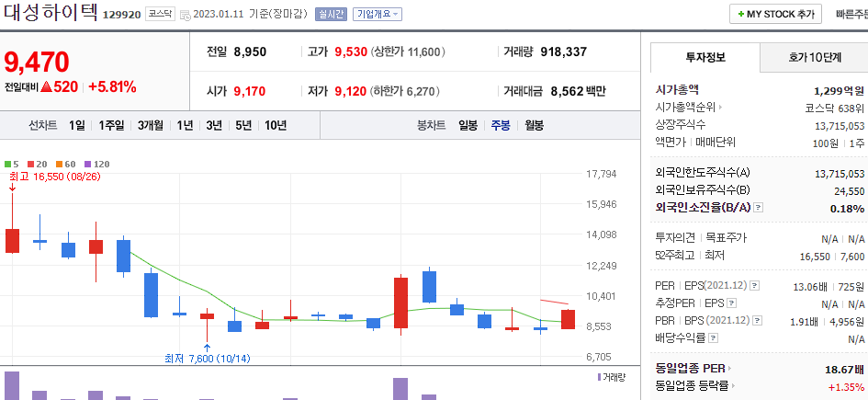868x400 pixels.
Task: Expand the 동일업종 등락률 arrow link
Action: pyautogui.click(x=733, y=385)
